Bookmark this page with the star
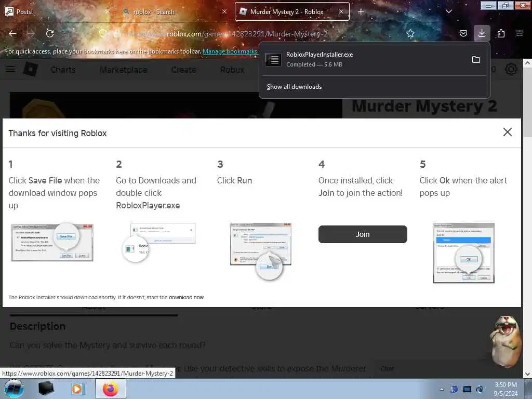Image resolution: width=532 pixels, height=399 pixels. pyautogui.click(x=410, y=33)
